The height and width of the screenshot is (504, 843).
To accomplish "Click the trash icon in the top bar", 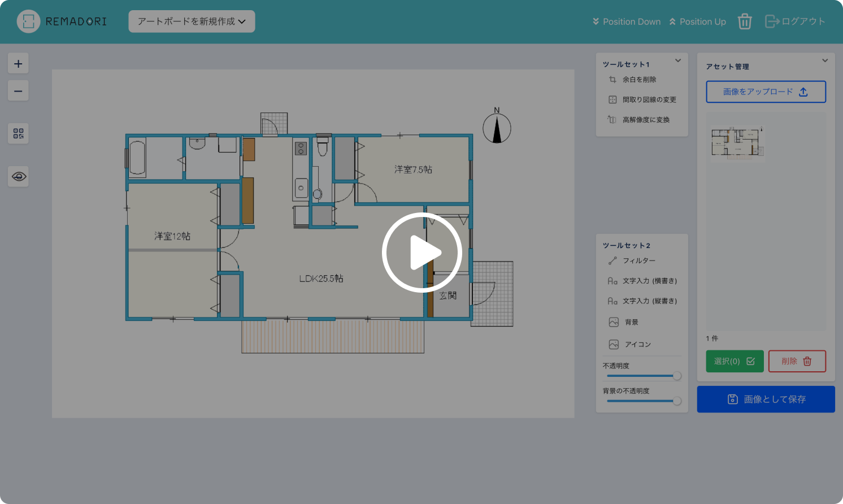I will [745, 21].
